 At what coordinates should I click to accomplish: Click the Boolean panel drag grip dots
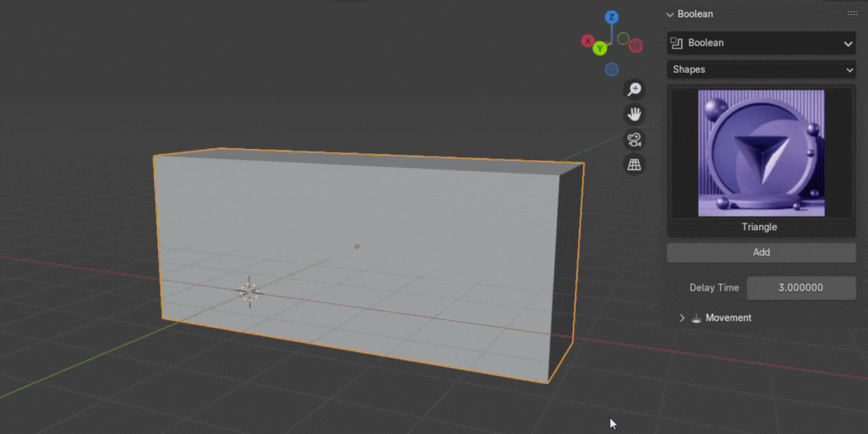[x=852, y=14]
